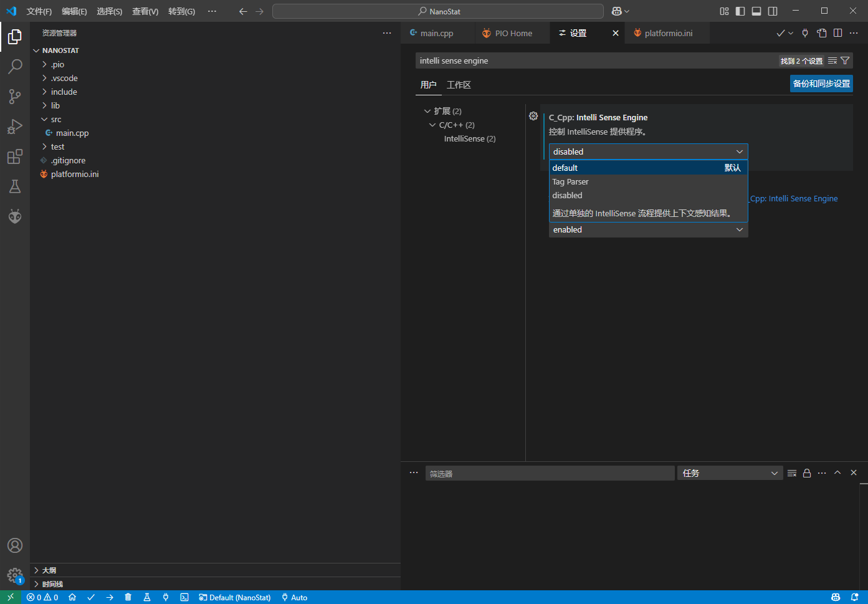868x604 pixels.
Task: Open Copilot status icon in status bar
Action: 836,597
